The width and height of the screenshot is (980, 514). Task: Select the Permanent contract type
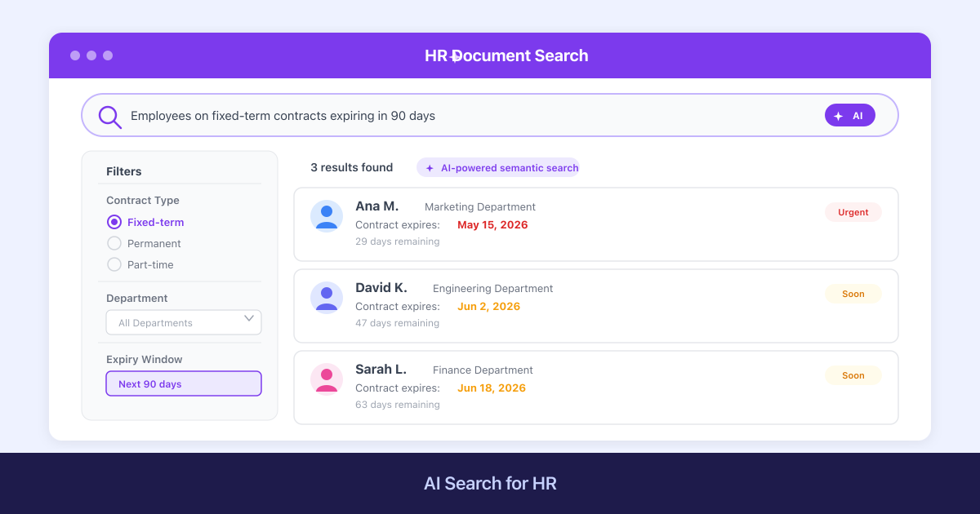114,243
